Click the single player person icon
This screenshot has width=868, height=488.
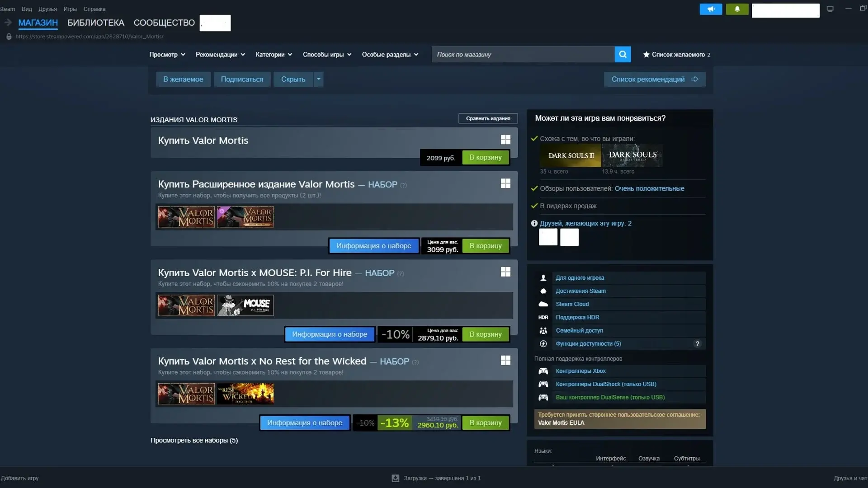543,278
